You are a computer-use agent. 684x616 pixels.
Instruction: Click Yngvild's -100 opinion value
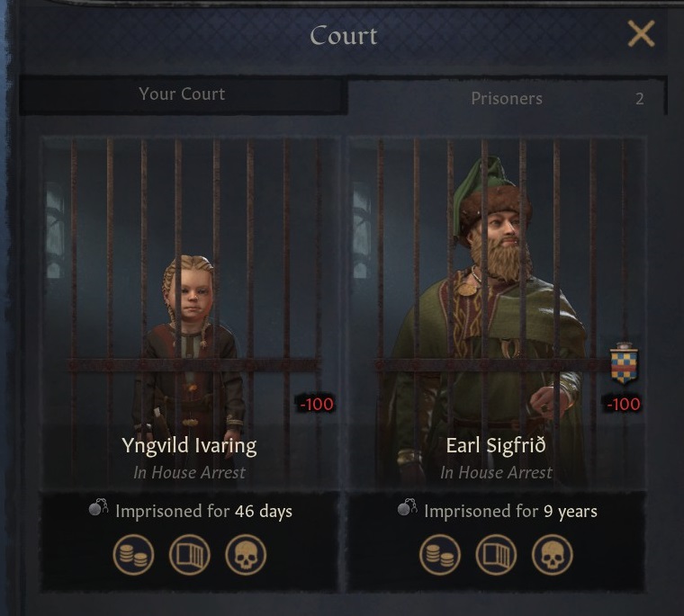tap(316, 404)
